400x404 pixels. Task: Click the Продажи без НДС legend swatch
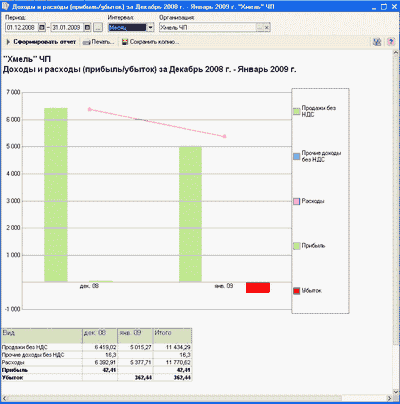click(297, 111)
